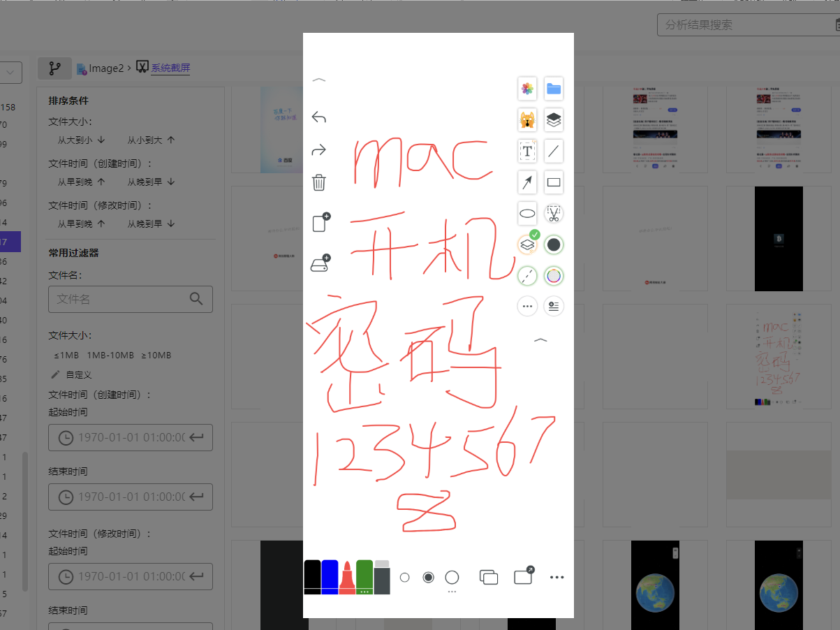
Task: Click the list card icon beside round dots
Action: (554, 306)
